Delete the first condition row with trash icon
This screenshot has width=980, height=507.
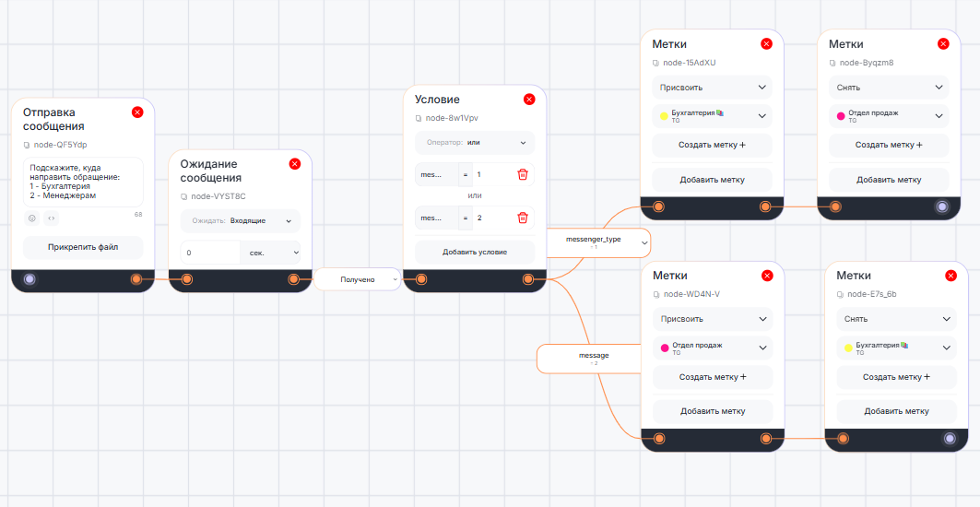tap(523, 174)
